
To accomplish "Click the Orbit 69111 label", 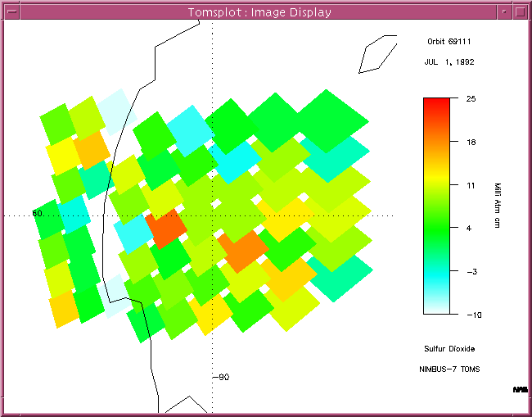I will tap(449, 41).
